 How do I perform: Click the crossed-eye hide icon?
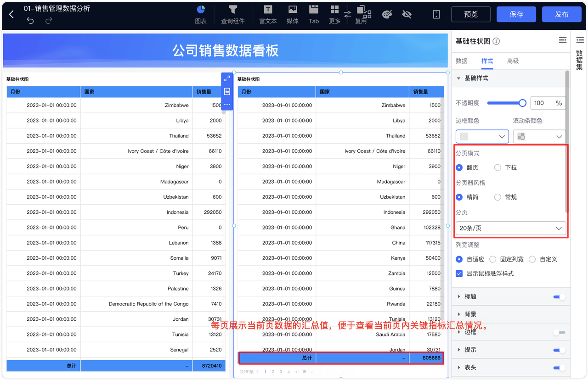(x=407, y=14)
